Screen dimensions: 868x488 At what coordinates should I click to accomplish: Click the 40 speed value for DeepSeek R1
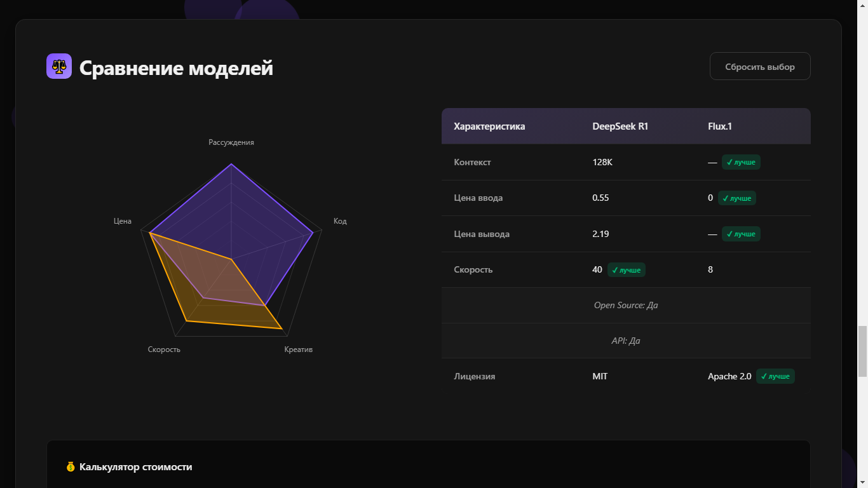pyautogui.click(x=597, y=269)
